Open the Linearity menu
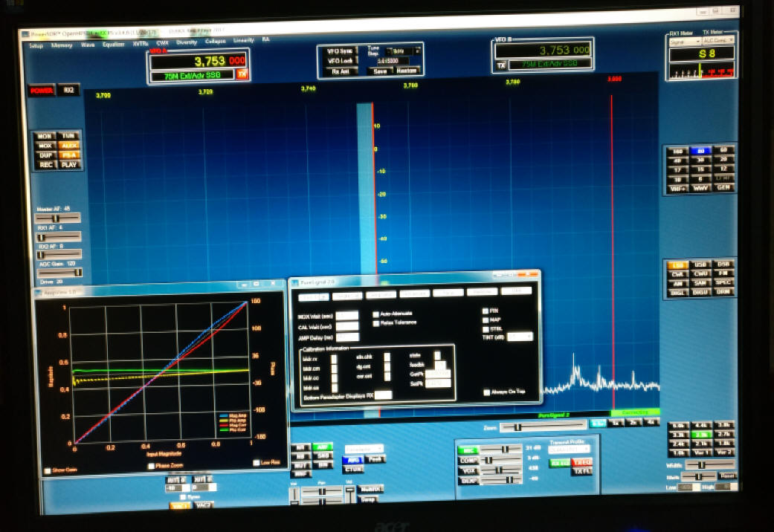 [243, 40]
